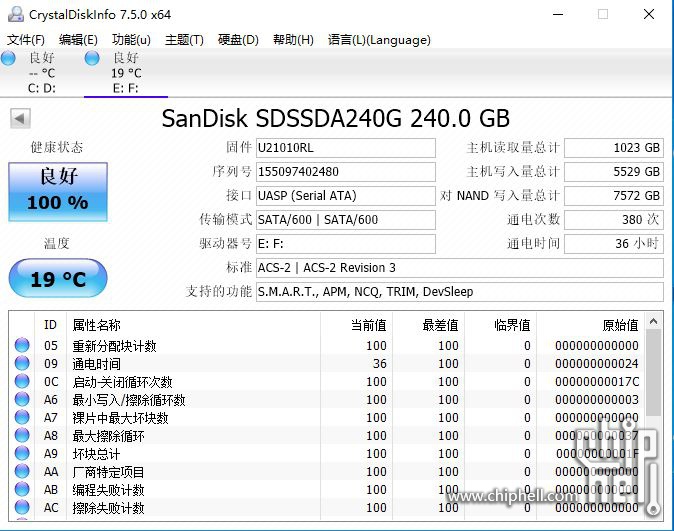Click the standard field ACS-2 Revision 3
This screenshot has width=674, height=531.
point(460,268)
